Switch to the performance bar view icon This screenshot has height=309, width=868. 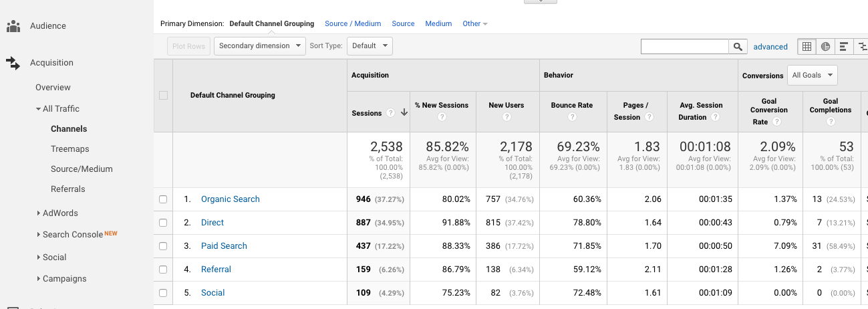[x=844, y=46]
